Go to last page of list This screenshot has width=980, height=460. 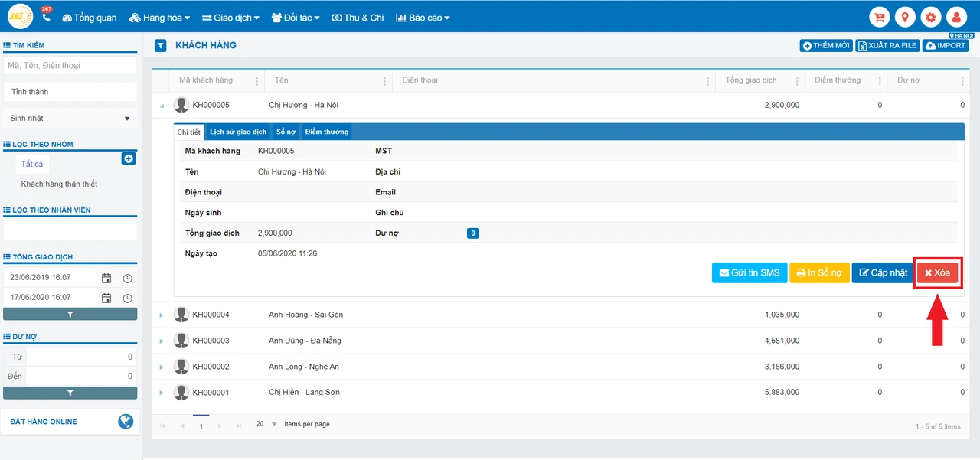(239, 425)
